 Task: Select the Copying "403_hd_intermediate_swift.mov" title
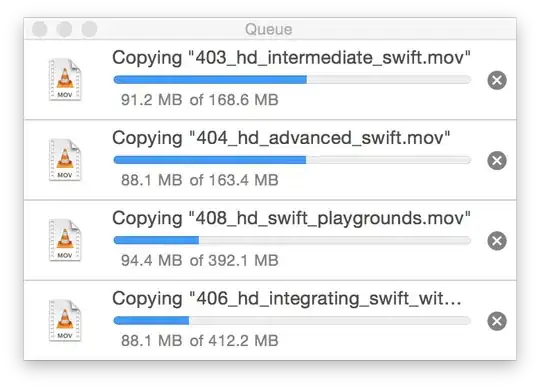291,57
